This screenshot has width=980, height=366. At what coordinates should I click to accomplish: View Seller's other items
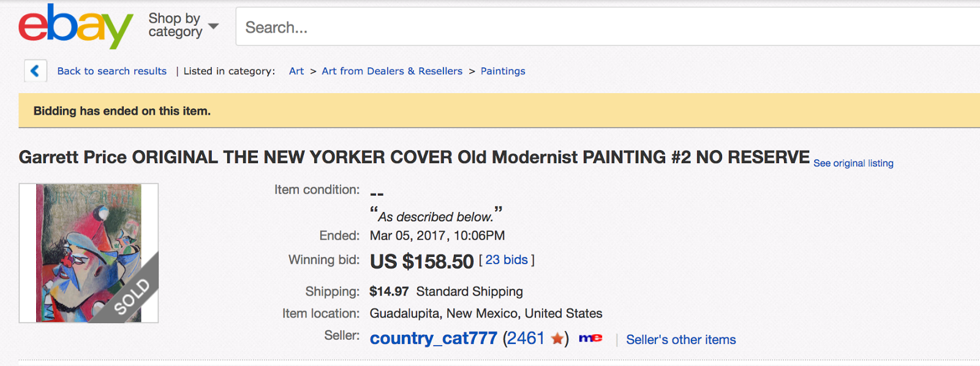(x=680, y=340)
